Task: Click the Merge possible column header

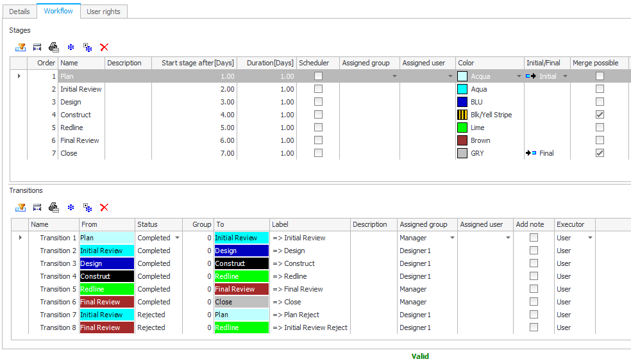Action: coord(599,63)
